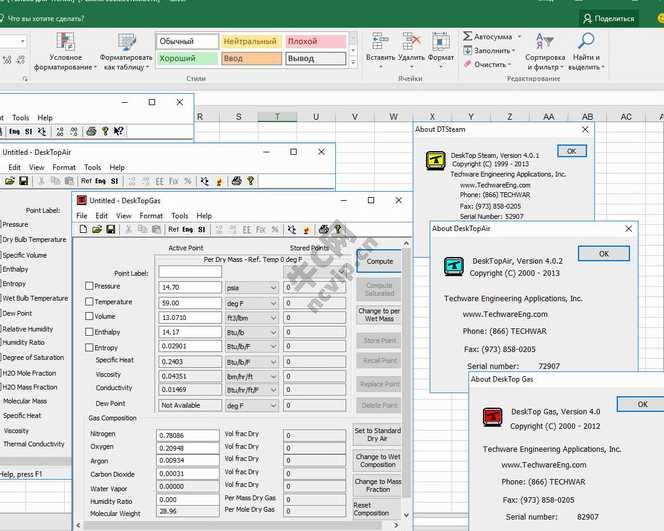This screenshot has height=531, width=664.
Task: Click OK in About DeskTopAir dialog
Action: (x=603, y=254)
